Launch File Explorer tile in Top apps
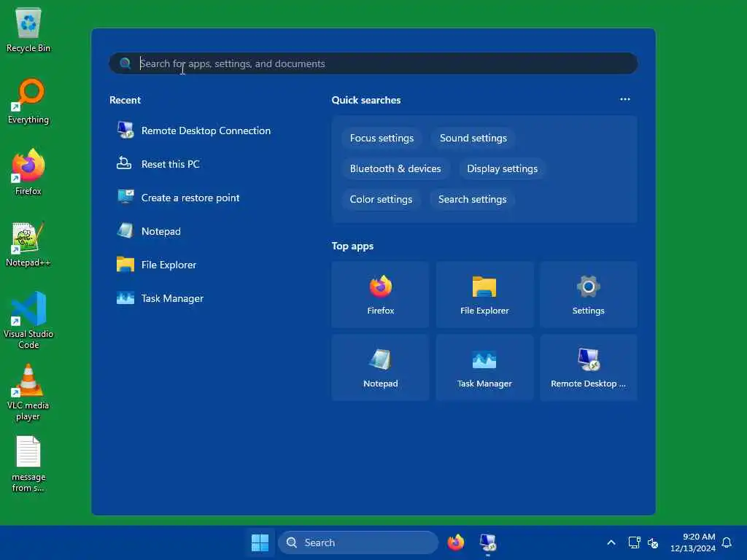The image size is (747, 560). coord(484,295)
